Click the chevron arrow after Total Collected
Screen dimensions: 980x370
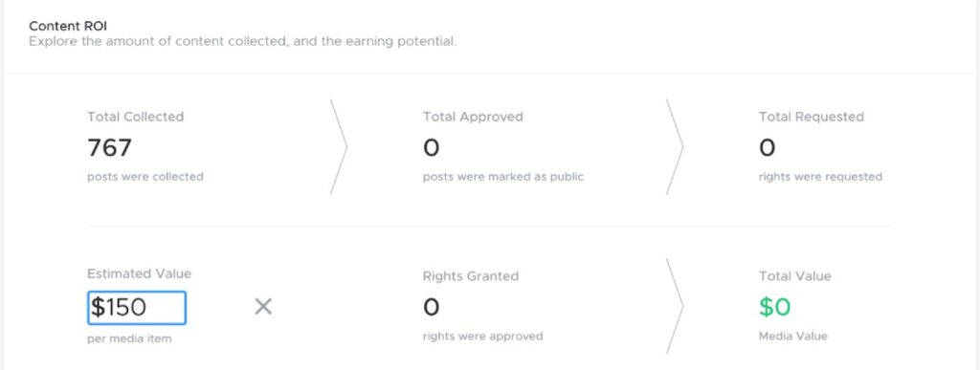(338, 146)
